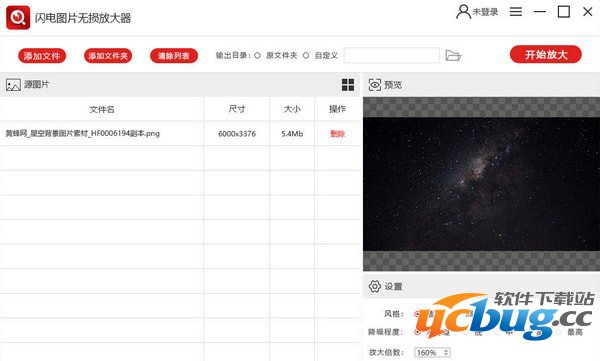
Task: Click the 添加文件 button
Action: click(42, 56)
